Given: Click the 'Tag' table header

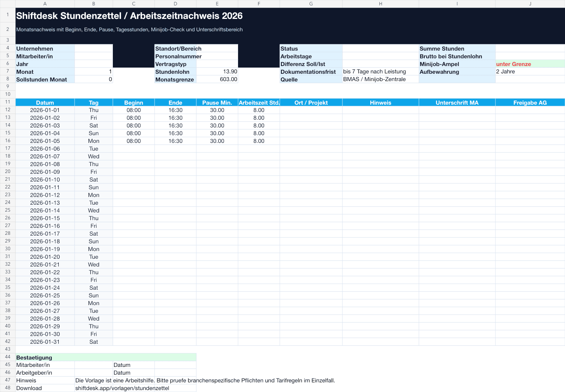Looking at the screenshot, I should click(x=94, y=102).
